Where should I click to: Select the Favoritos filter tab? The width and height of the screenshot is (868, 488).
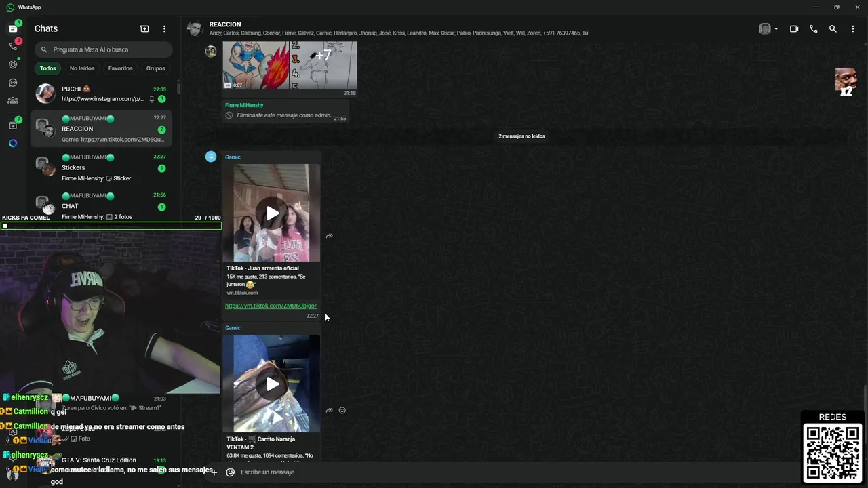point(121,68)
